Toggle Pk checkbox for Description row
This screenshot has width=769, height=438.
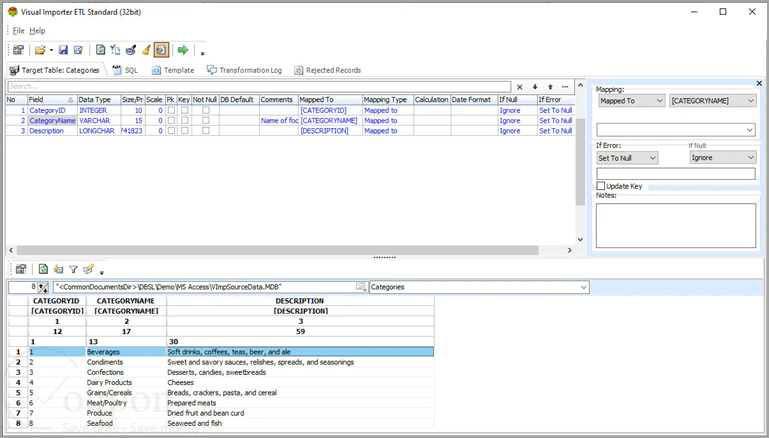[x=171, y=131]
